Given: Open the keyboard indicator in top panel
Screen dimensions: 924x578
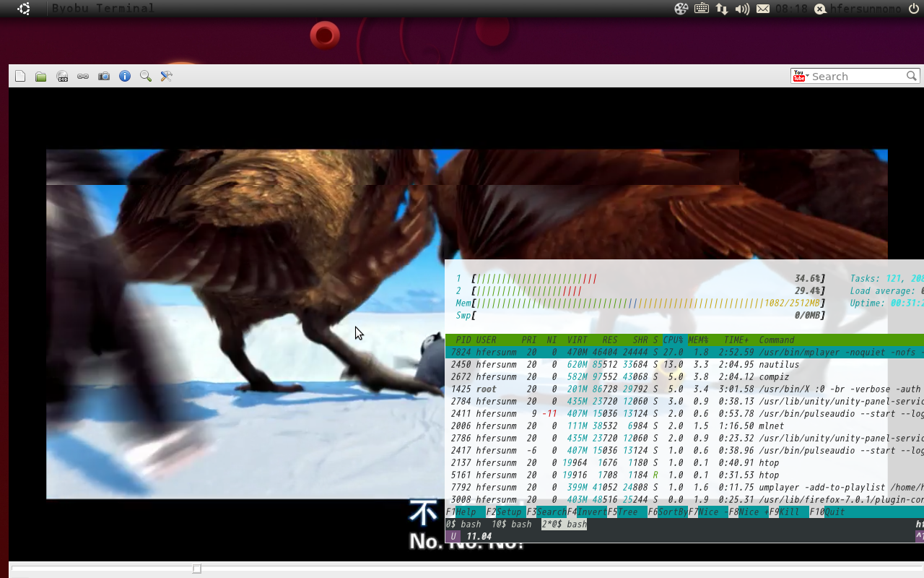Looking at the screenshot, I should pos(701,9).
